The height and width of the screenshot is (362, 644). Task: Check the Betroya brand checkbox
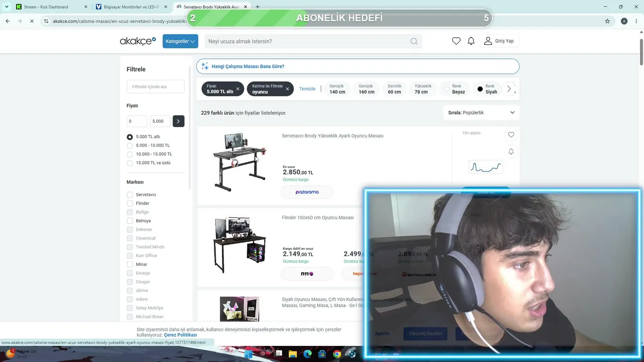pos(130,221)
